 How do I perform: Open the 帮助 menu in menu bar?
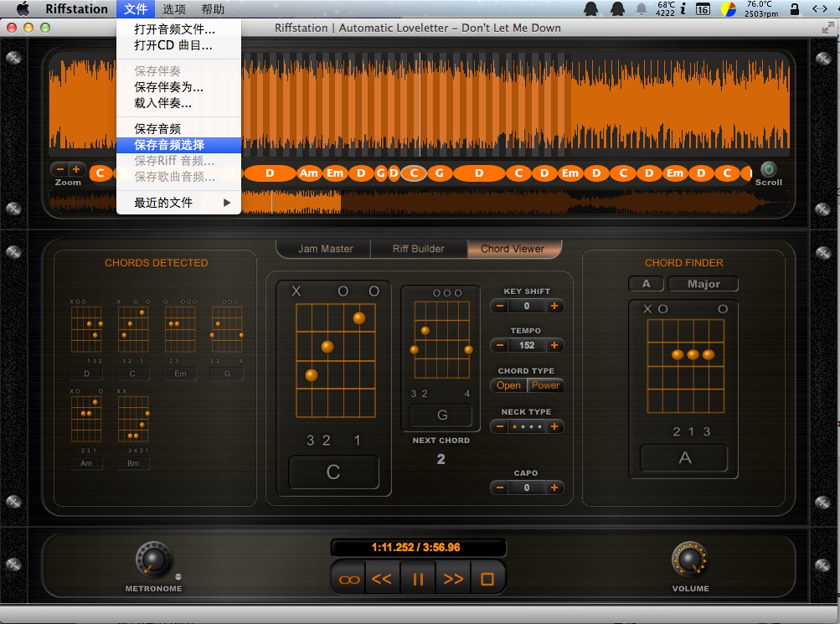point(213,9)
